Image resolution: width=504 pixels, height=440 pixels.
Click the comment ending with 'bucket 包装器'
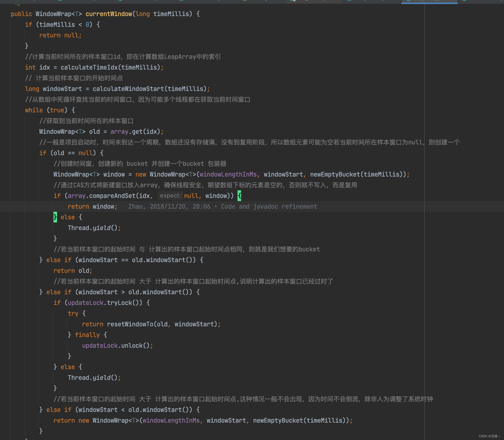140,164
